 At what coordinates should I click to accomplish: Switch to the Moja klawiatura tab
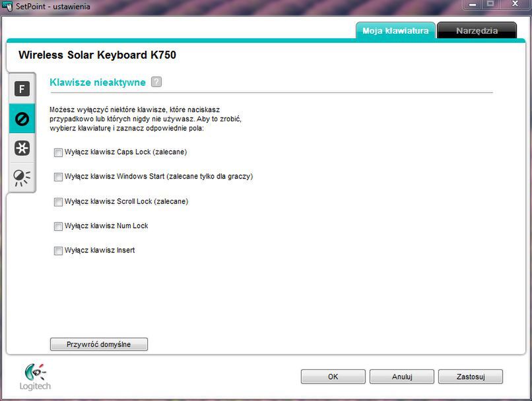point(395,30)
